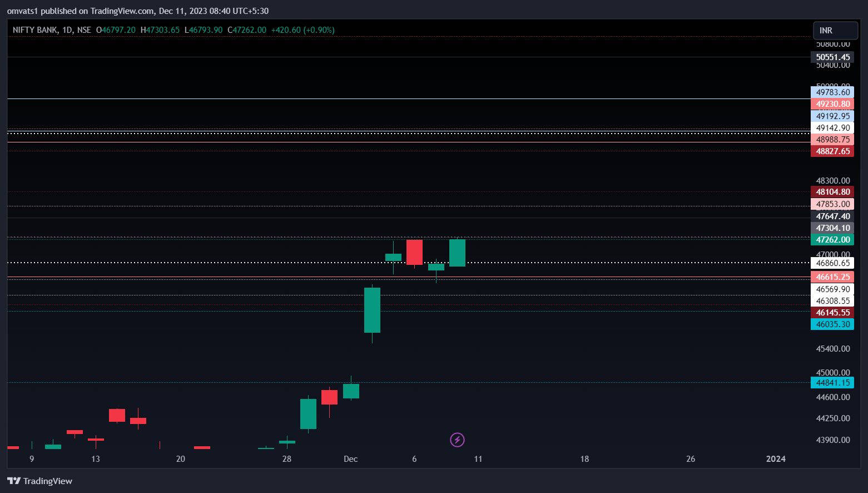Click the high value H47303.65
Image resolution: width=868 pixels, height=493 pixels.
point(160,30)
